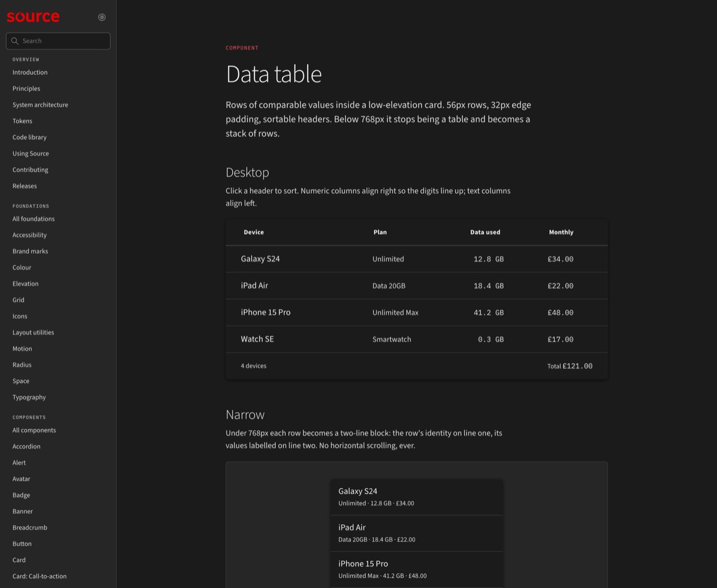Focus the Search input field
This screenshot has width=717, height=588.
[x=58, y=41]
